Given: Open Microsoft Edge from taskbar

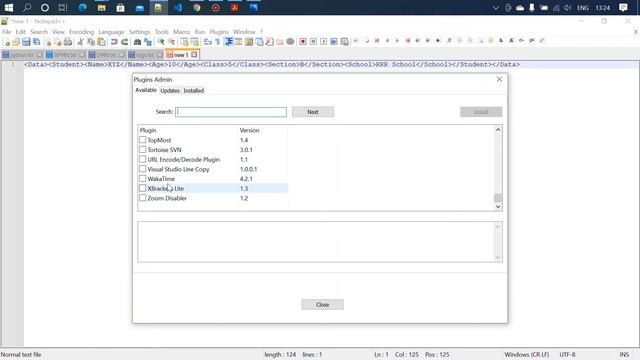Looking at the screenshot, I should coord(82,7).
